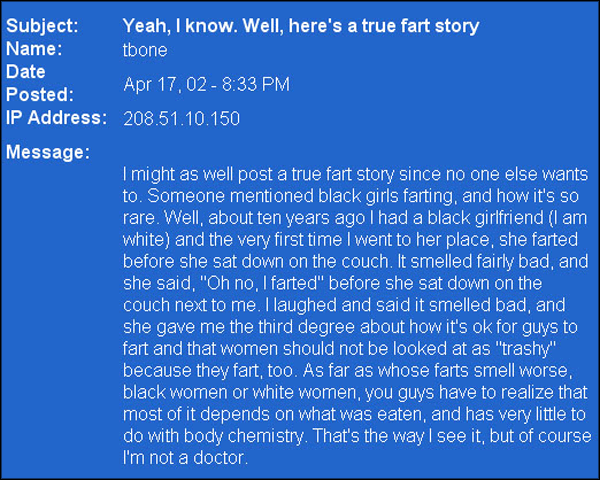Screen dimensions: 600x480
Task: Click the poster name "tbone"
Action: [145, 50]
